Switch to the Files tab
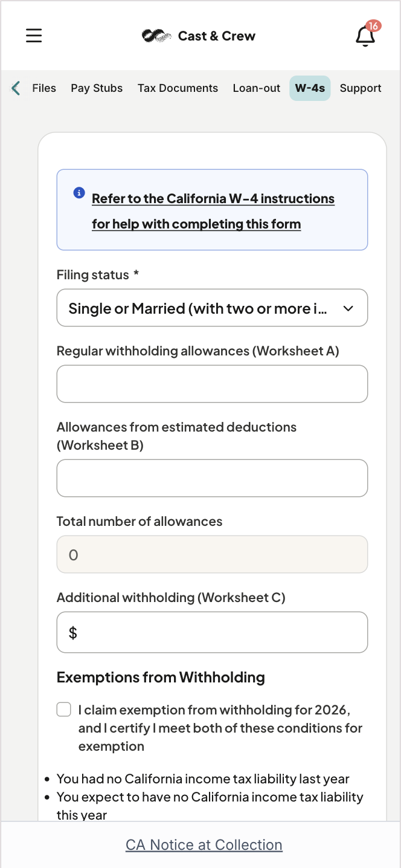 point(44,88)
